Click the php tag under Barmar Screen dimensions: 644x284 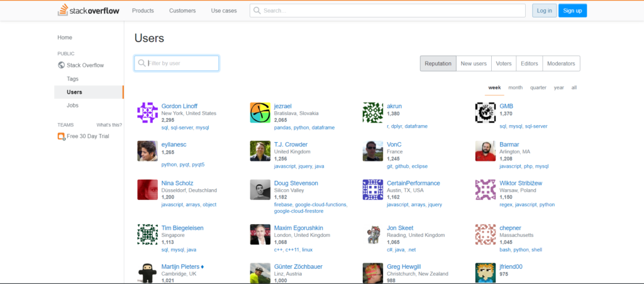point(528,167)
